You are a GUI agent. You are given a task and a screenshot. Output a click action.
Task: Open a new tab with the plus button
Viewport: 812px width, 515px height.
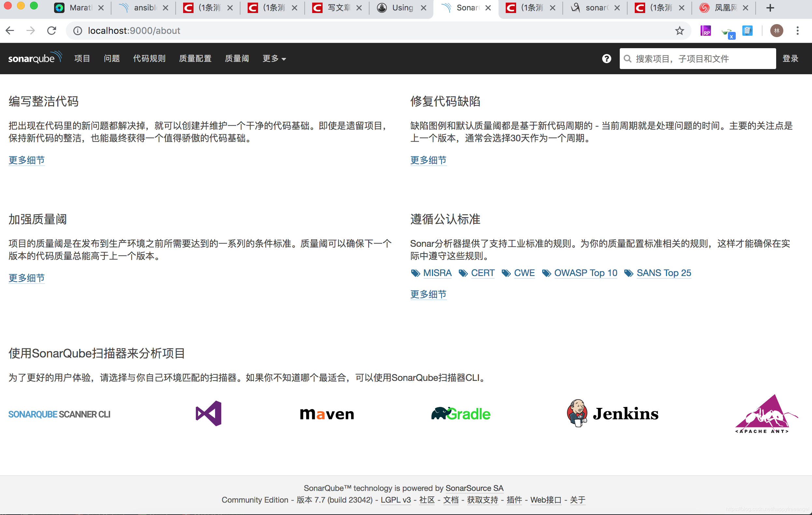(x=770, y=7)
